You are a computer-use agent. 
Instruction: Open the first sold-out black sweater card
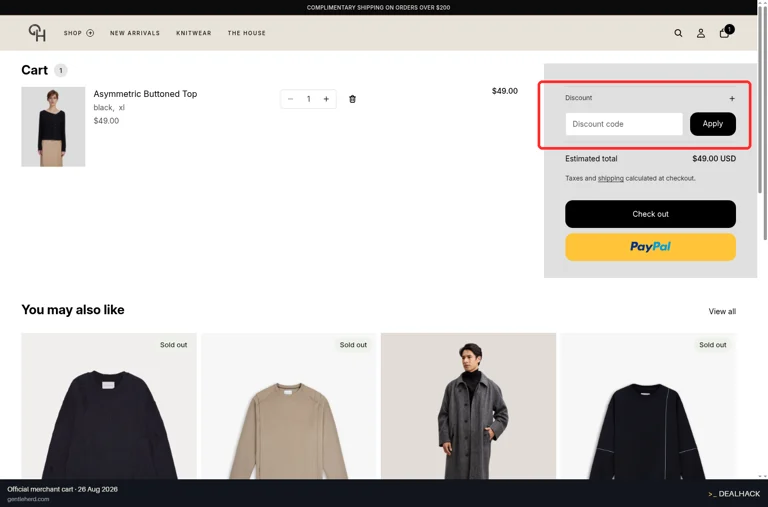click(x=109, y=406)
